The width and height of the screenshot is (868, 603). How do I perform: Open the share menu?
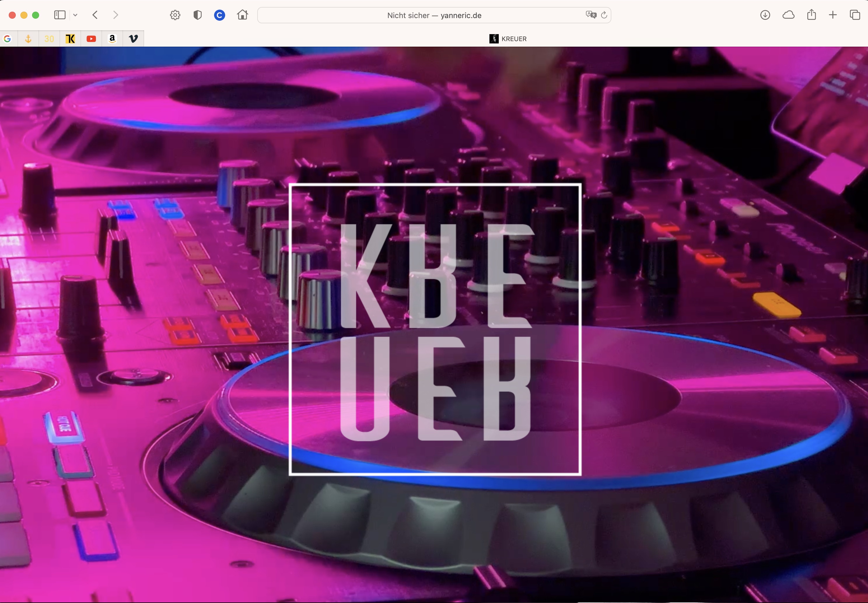click(x=811, y=15)
